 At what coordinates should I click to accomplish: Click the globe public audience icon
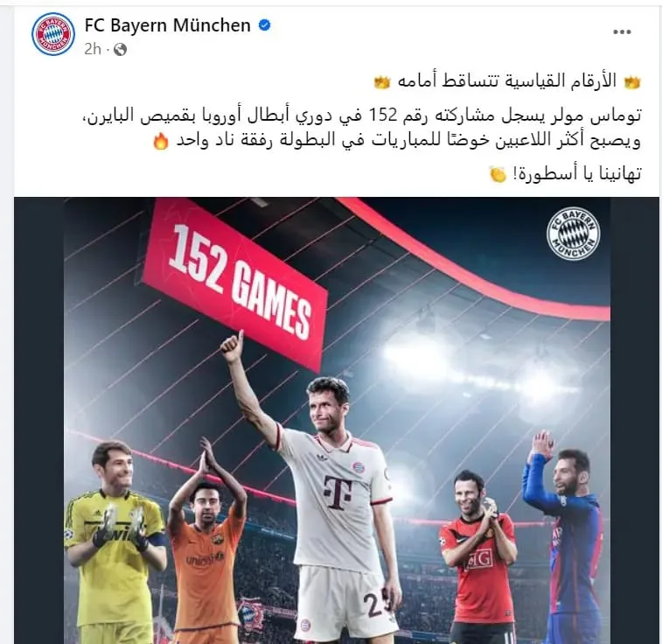click(120, 50)
